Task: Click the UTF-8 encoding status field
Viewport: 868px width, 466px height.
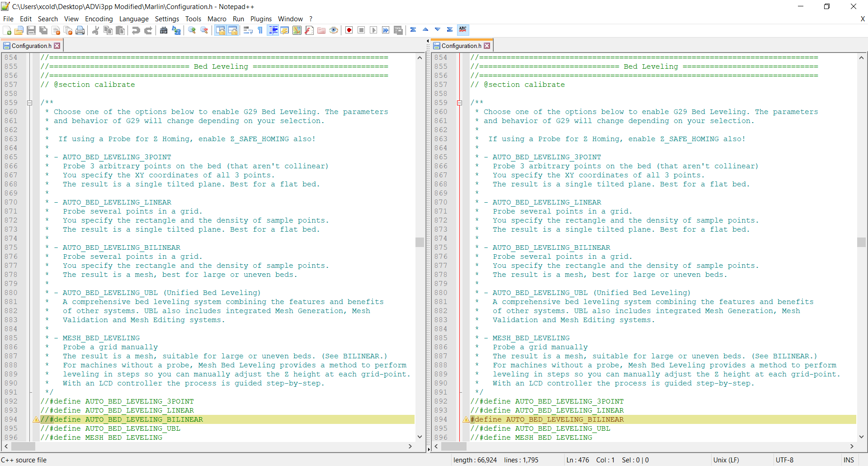Action: click(784, 460)
